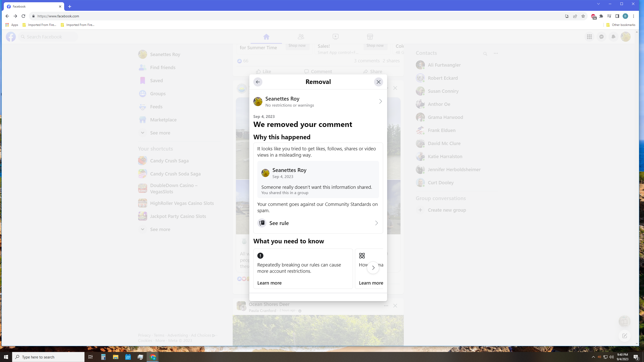The width and height of the screenshot is (644, 362).
Task: Open Windows Start menu
Action: (6, 357)
